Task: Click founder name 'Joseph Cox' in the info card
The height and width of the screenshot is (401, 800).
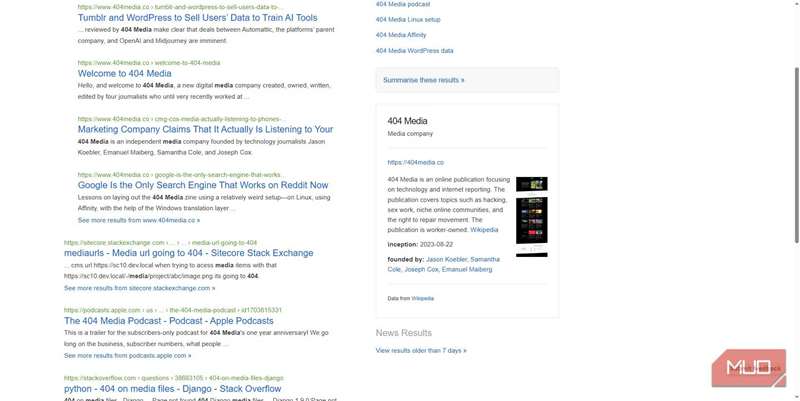Action: (421, 269)
